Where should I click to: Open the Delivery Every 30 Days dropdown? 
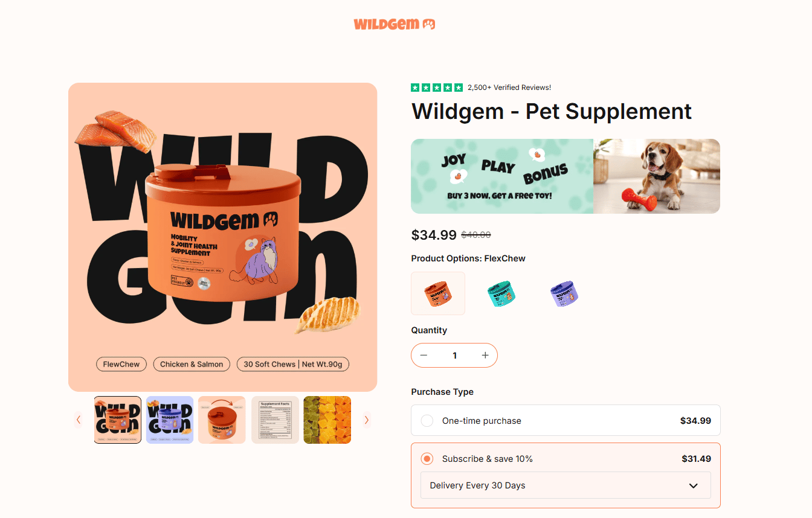565,485
